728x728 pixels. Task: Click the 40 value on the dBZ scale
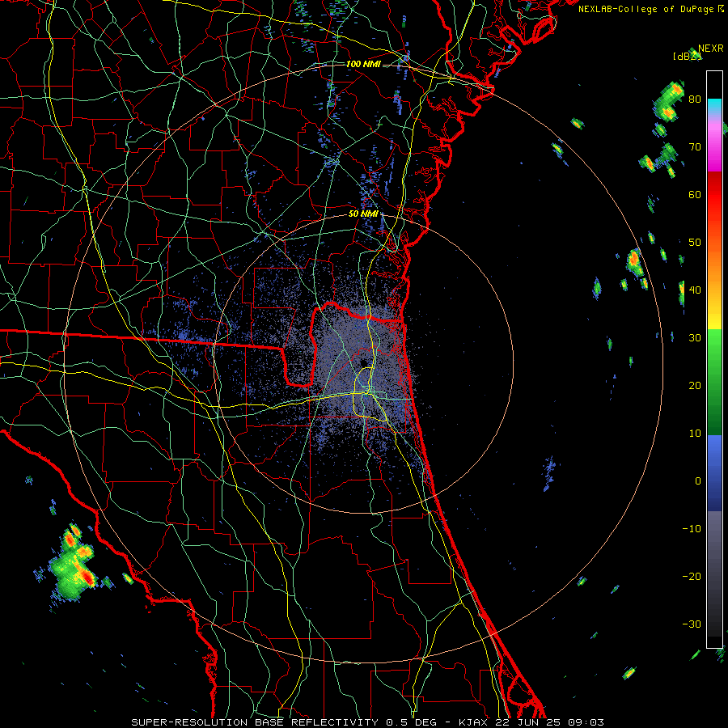point(695,290)
